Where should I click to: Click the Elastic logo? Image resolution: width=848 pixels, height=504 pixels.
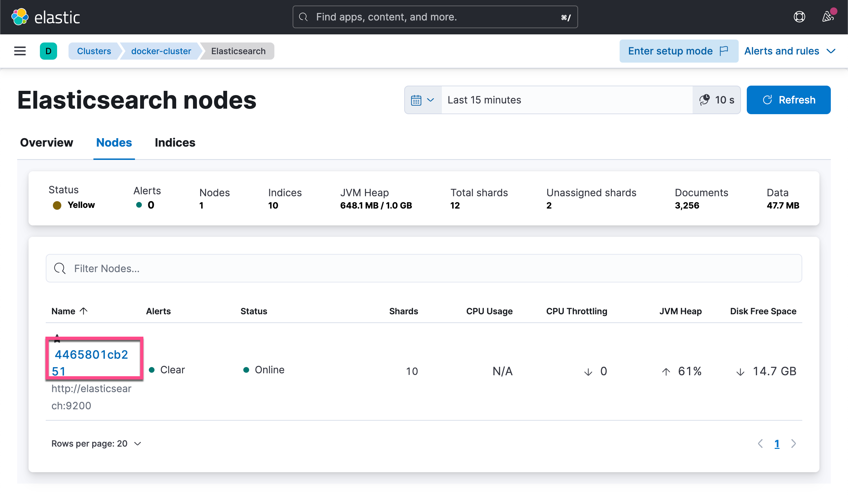45,17
